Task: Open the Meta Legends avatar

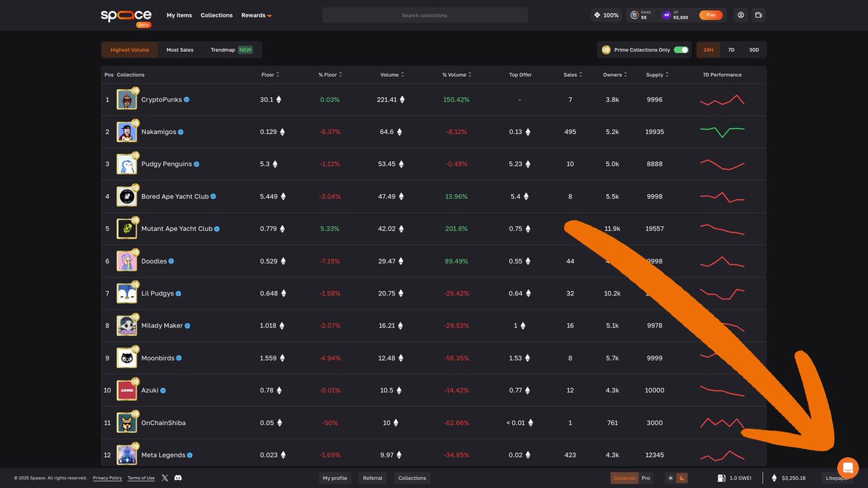Action: click(x=127, y=455)
